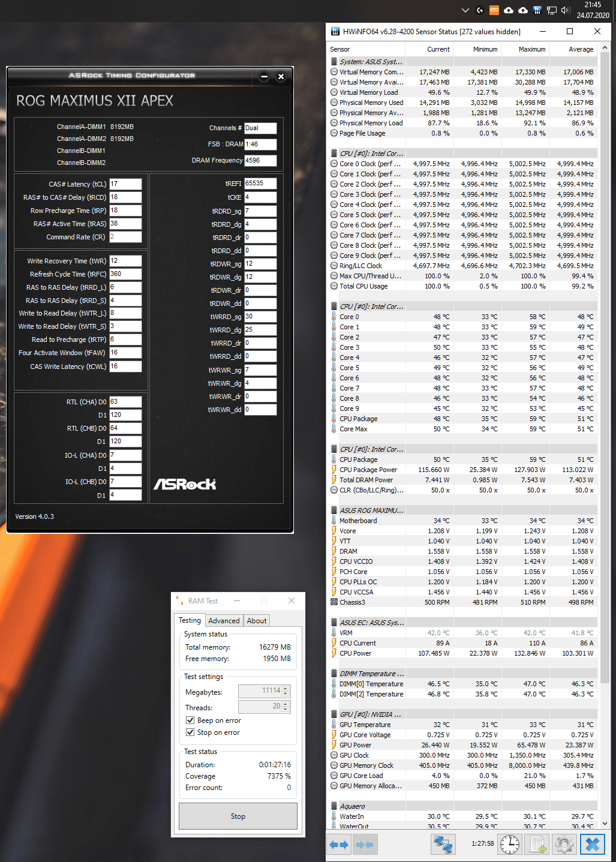Toggle the Beep on error checkbox
The image size is (616, 862).
[190, 720]
